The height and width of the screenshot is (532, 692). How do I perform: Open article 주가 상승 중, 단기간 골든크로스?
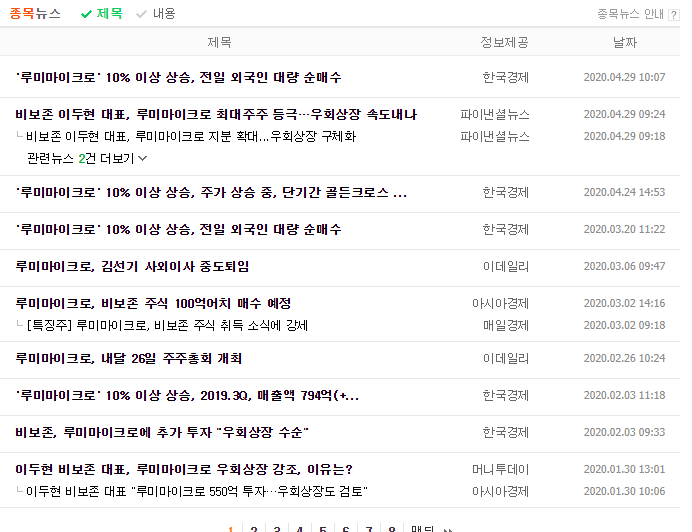pyautogui.click(x=211, y=192)
